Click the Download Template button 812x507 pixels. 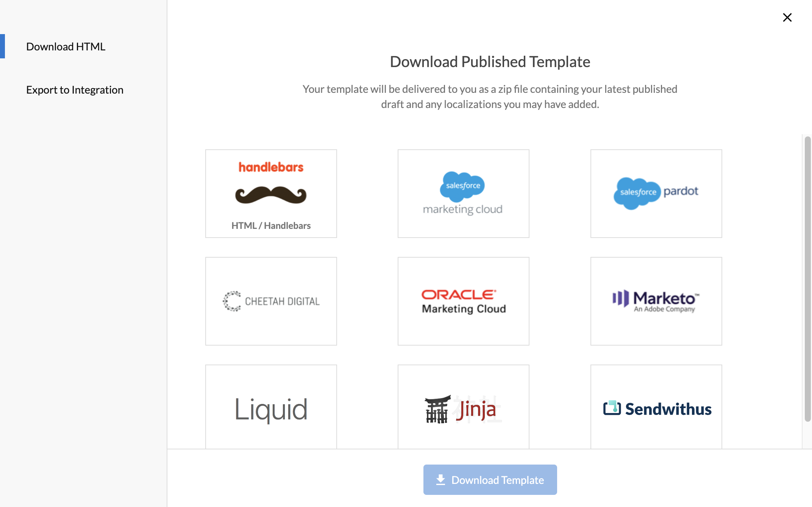click(x=490, y=480)
